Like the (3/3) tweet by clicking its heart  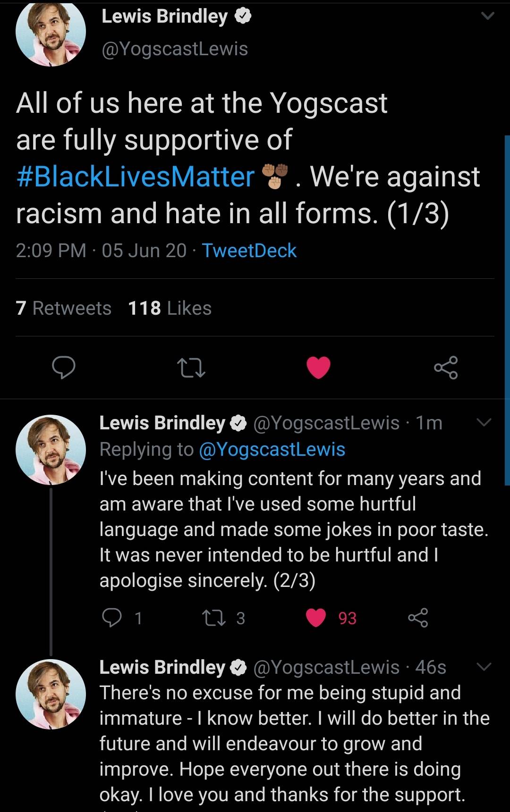(x=316, y=809)
